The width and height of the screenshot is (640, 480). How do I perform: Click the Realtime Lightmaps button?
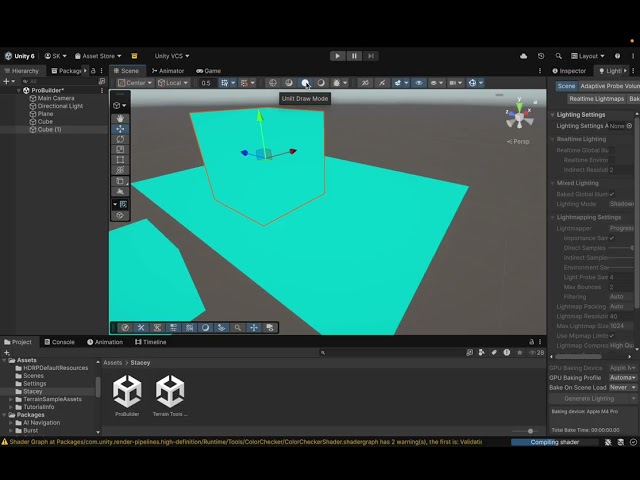pyautogui.click(x=596, y=99)
